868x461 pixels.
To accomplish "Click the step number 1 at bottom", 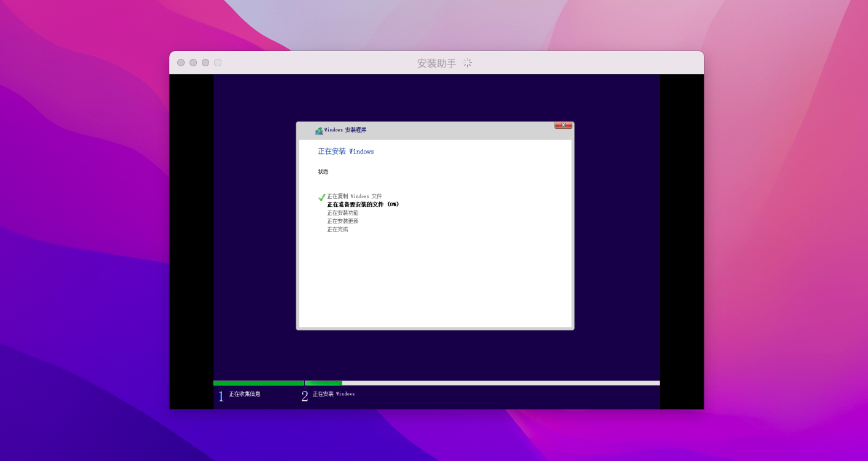I will [x=221, y=397].
